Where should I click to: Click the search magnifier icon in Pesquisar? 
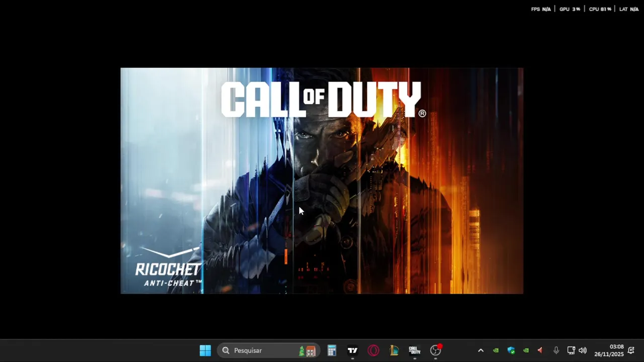click(x=226, y=350)
